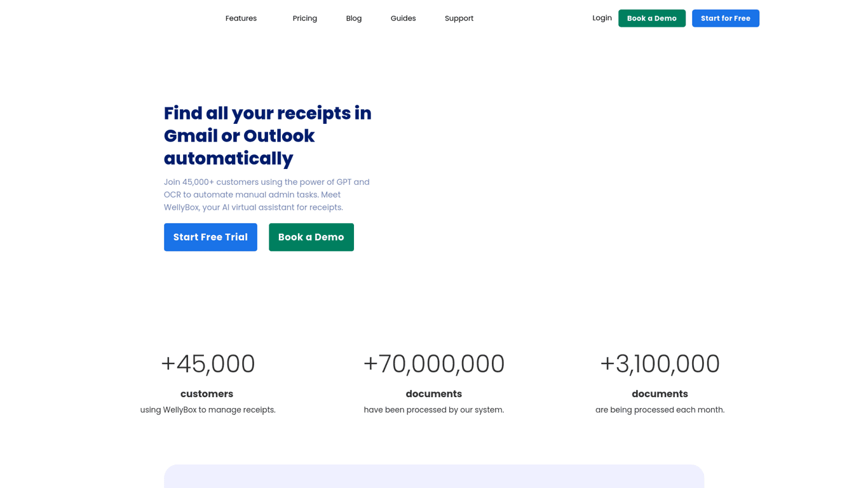Click the 'Find all your receipts' headline
The width and height of the screenshot is (868, 488).
pos(268,135)
